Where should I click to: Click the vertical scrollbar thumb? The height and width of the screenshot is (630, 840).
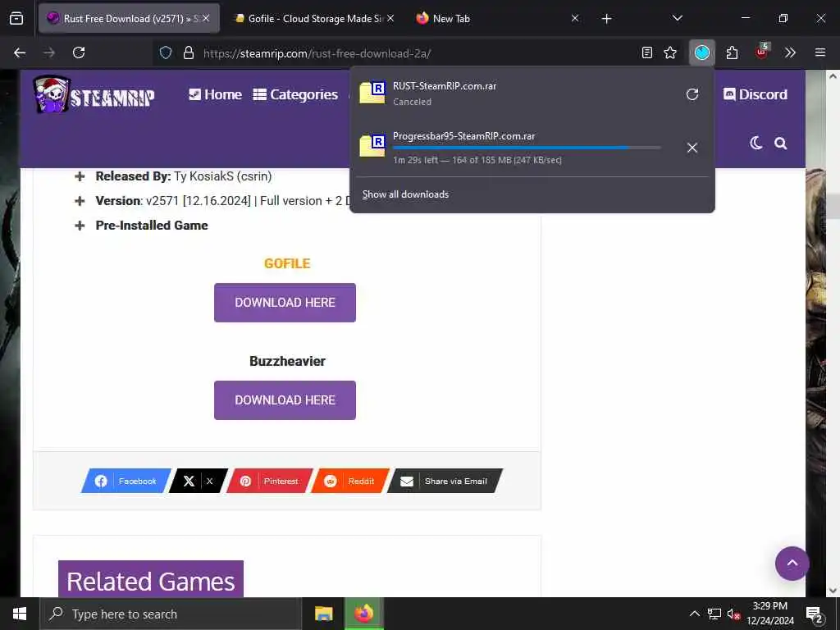coord(833,206)
